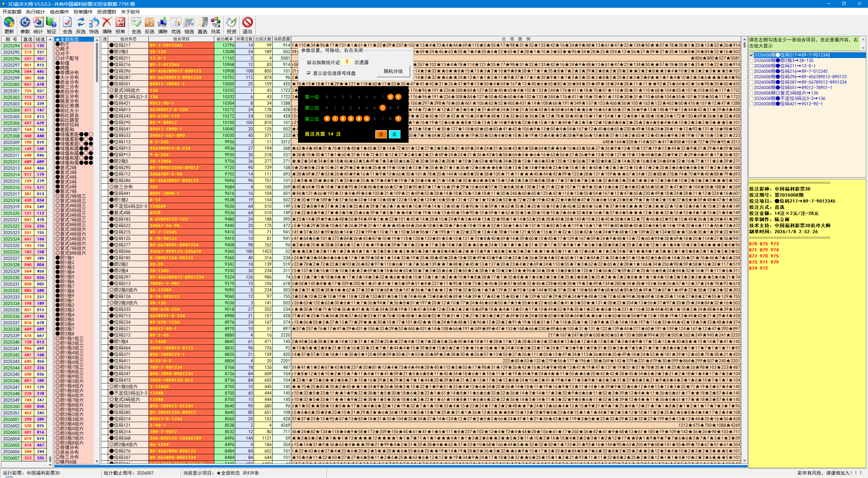Screen dimensions: 868x478
Task: Select ★全部形态 in the pattern list
Action: (70, 39)
